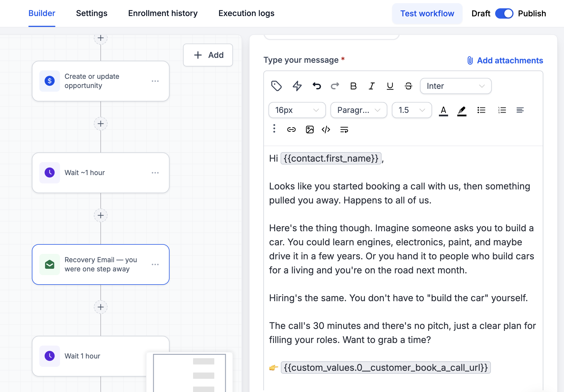
Task: Click the green envelope icon on Recovery Email
Action: tap(50, 264)
